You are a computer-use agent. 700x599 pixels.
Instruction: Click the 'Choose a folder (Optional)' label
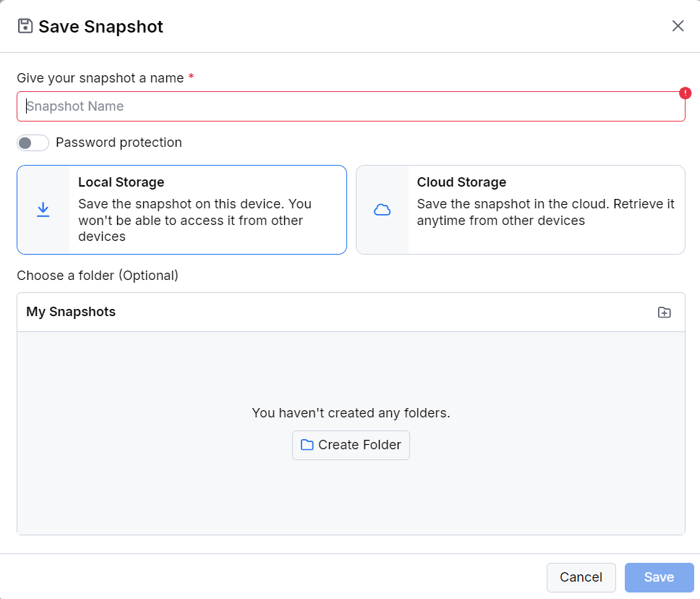[98, 275]
